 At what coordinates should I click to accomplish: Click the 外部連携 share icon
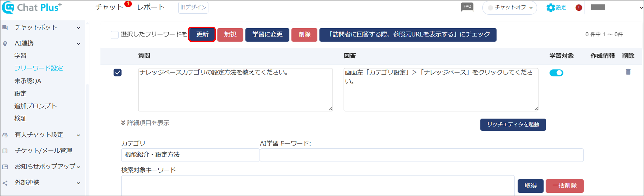click(5, 183)
